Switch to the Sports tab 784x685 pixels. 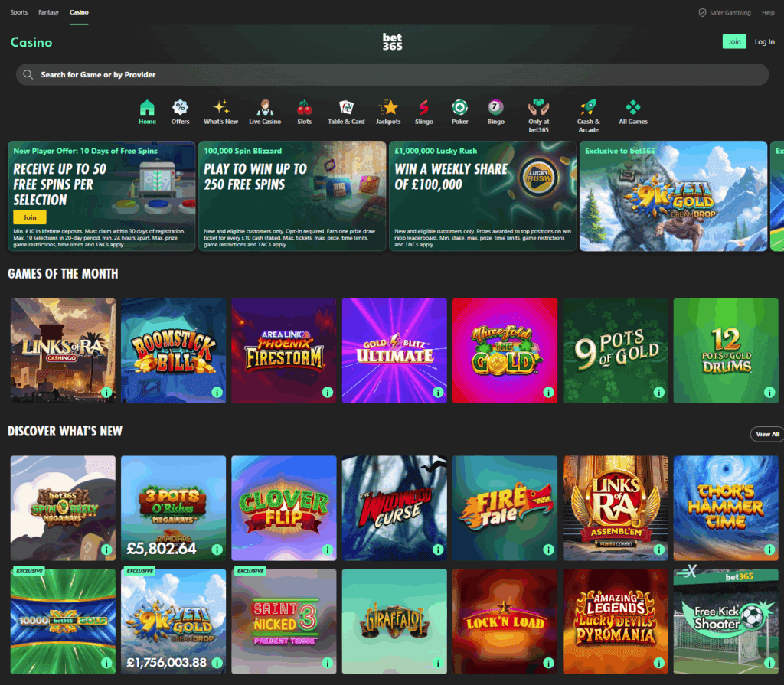coord(18,11)
